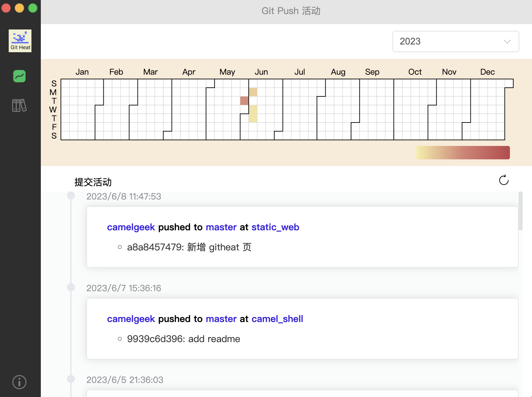
Task: Click the yellow macOS minimize window button
Action: [19, 8]
